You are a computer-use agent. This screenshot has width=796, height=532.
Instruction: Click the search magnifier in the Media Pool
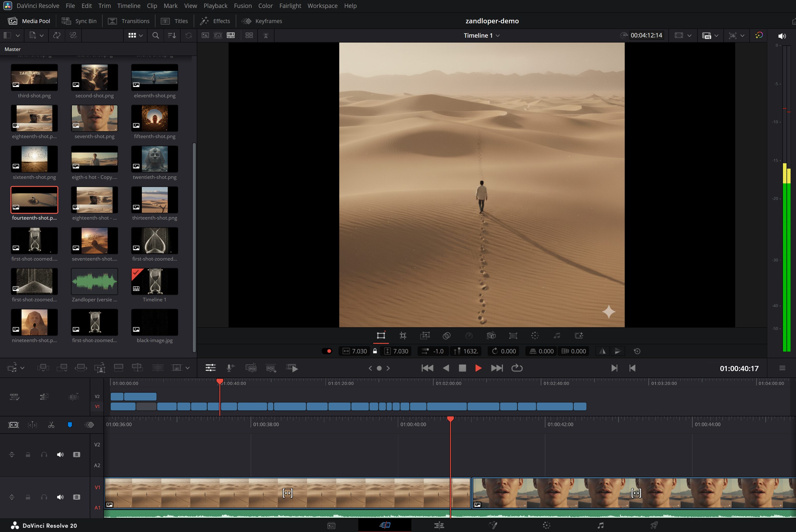click(155, 35)
